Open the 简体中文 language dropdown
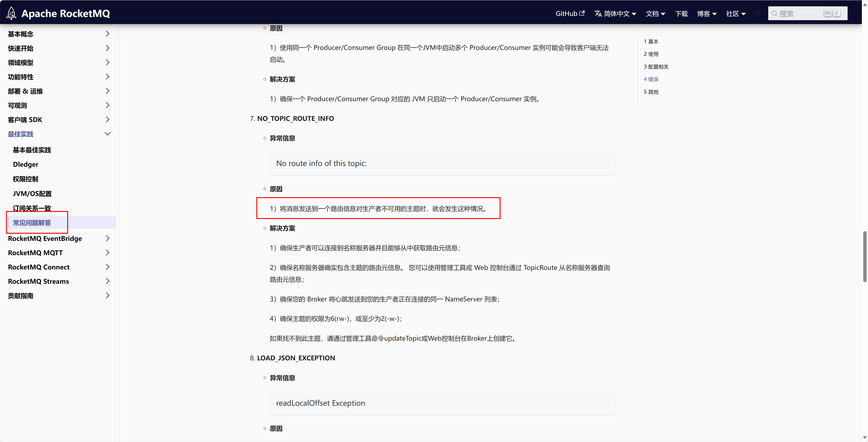Screen dimensions: 868x442 pos(615,13)
